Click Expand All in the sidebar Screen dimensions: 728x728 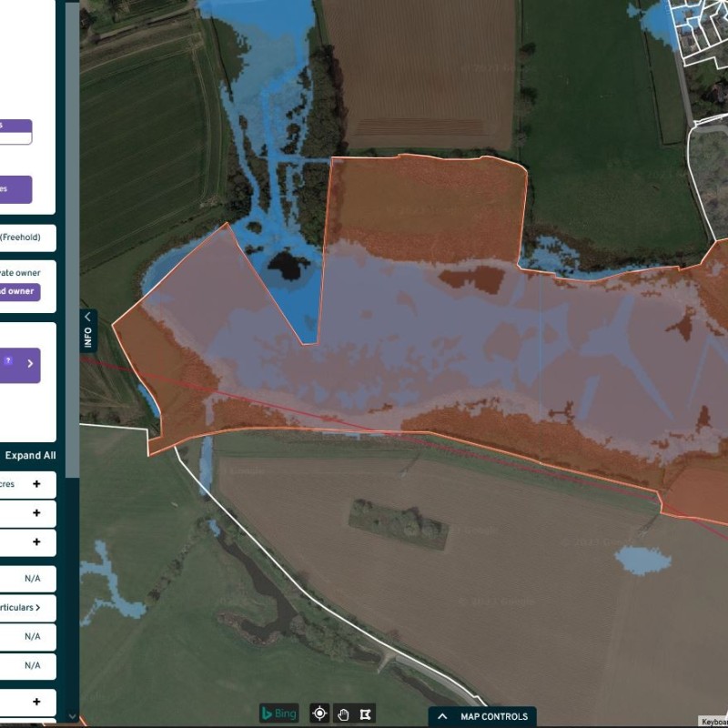tap(30, 456)
